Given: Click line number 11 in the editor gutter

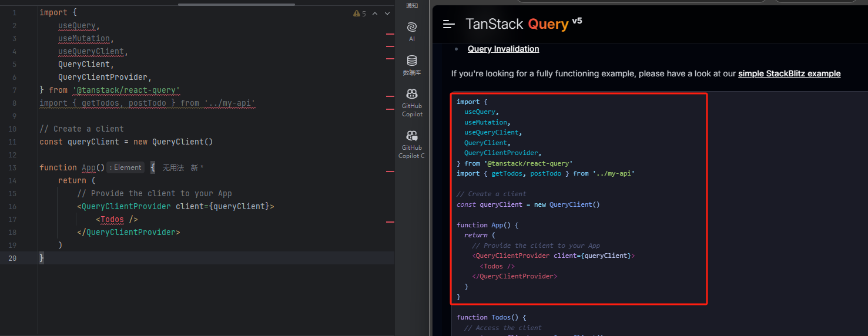Looking at the screenshot, I should click(13, 142).
